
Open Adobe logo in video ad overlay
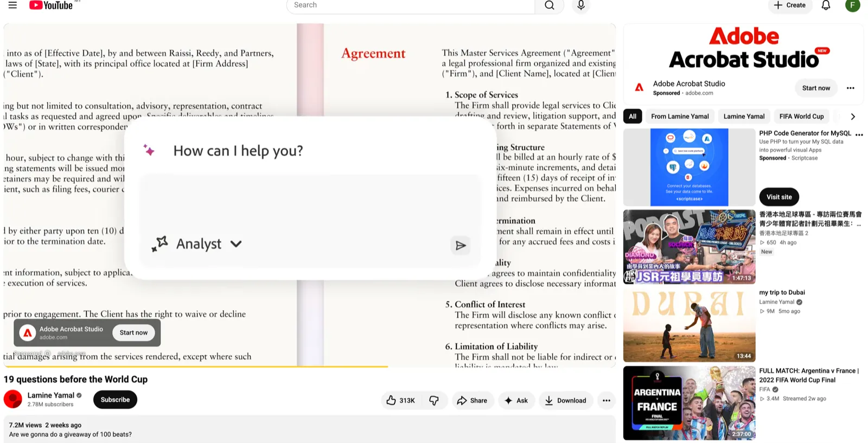[28, 332]
